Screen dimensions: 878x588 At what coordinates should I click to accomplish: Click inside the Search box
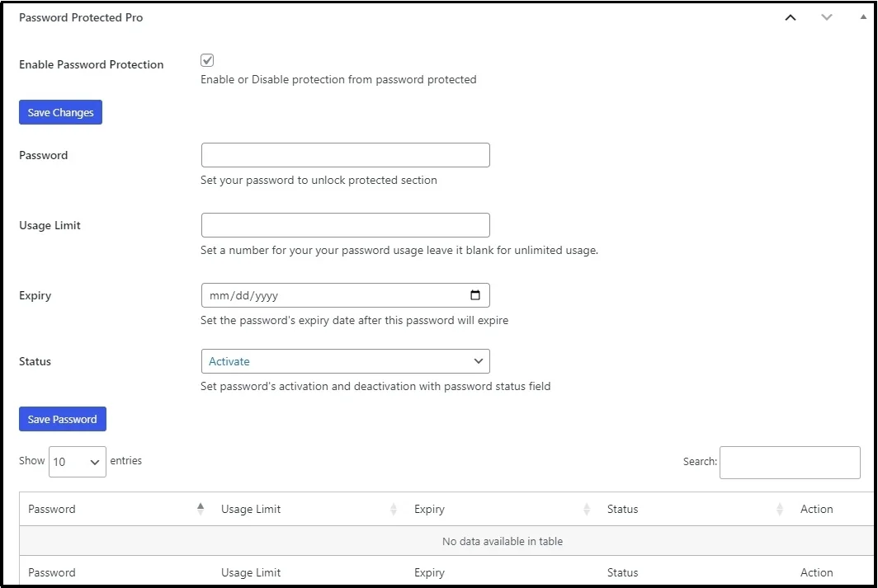click(789, 462)
